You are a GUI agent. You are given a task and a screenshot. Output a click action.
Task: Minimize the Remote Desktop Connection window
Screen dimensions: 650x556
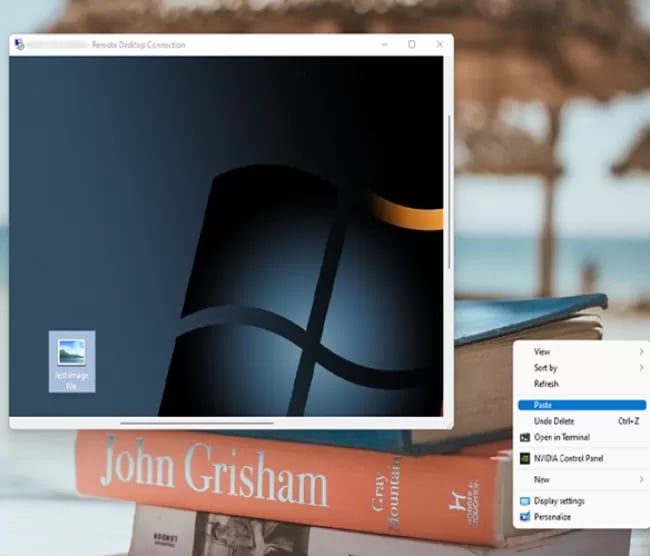(x=385, y=44)
